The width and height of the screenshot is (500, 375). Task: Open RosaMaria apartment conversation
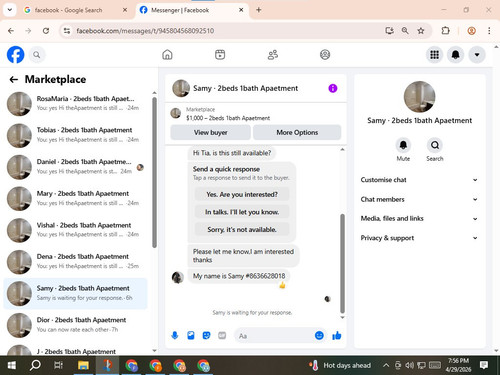coord(75,103)
